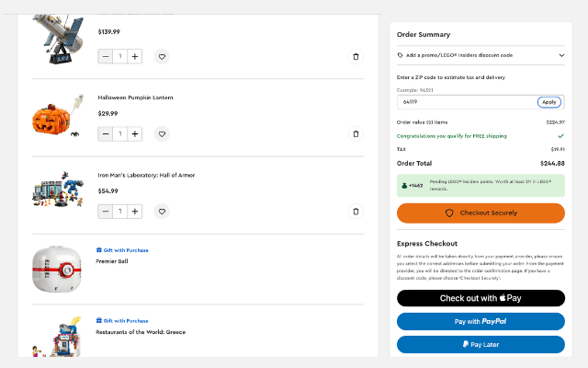588x368 pixels.
Task: Remove Halloween Pumpkin Lantern with trash icon
Action: [356, 134]
